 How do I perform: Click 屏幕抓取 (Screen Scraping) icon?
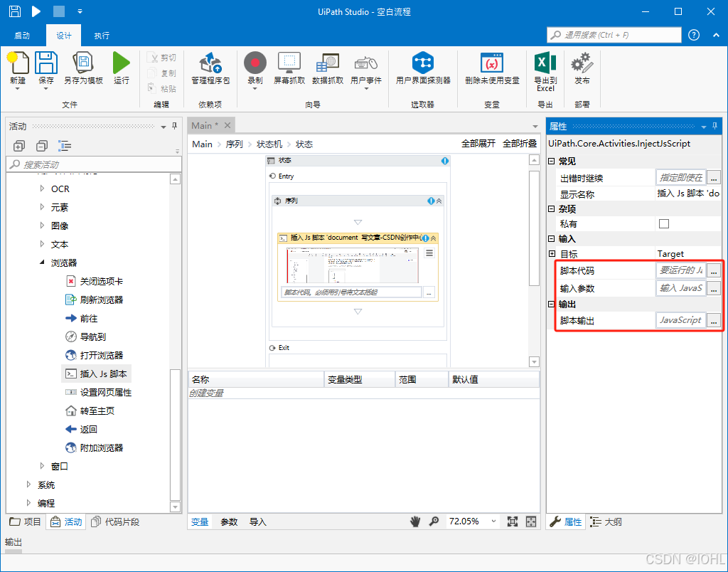[289, 63]
